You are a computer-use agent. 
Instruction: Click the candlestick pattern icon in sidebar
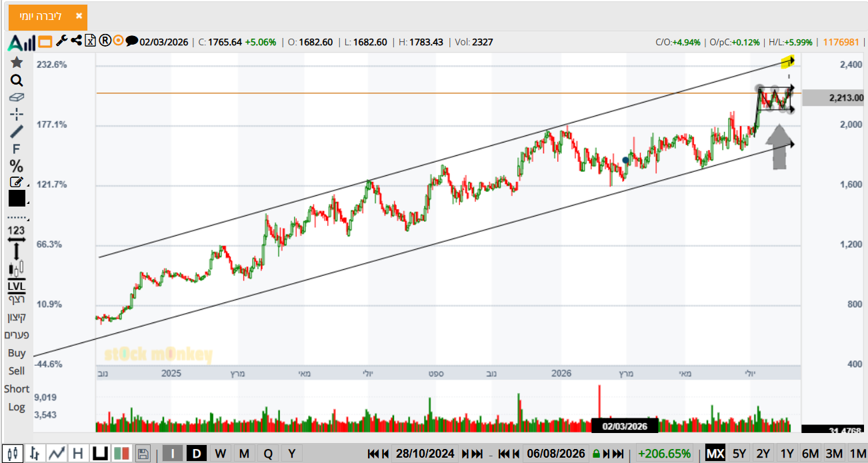(17, 270)
